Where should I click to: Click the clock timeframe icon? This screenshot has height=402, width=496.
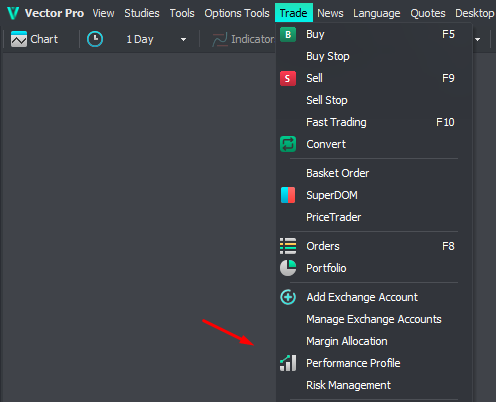pyautogui.click(x=95, y=39)
